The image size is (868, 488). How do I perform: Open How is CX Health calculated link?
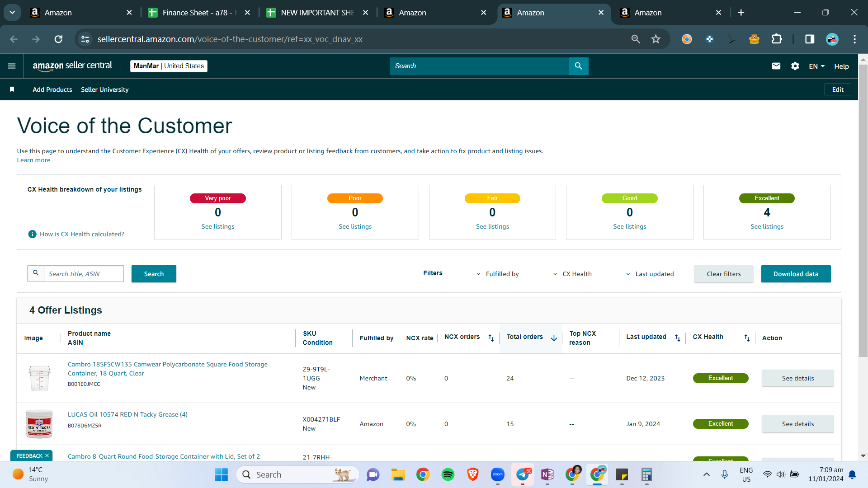[82, 234]
